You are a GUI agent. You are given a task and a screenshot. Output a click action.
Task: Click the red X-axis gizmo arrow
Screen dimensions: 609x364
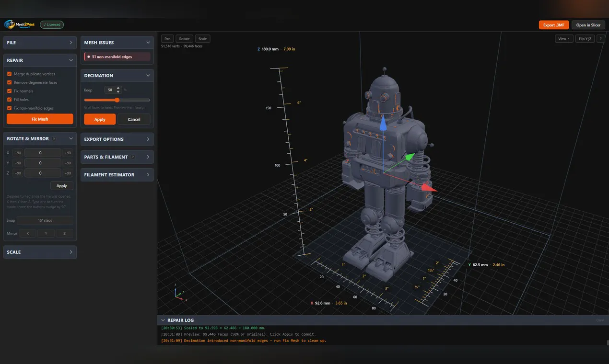click(x=429, y=187)
